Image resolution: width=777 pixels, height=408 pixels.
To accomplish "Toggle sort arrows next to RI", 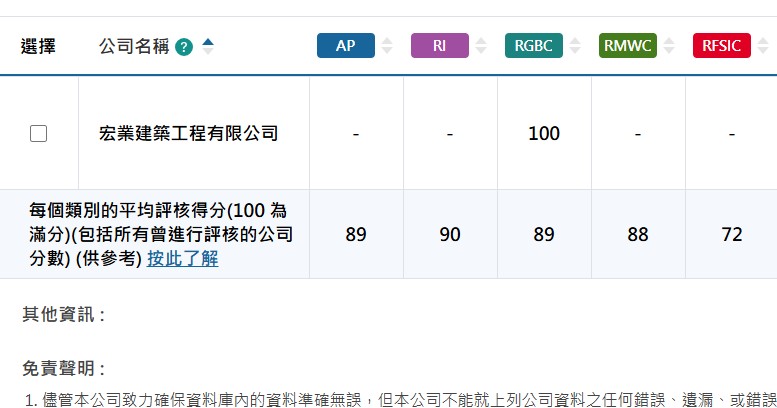I will pos(481,46).
